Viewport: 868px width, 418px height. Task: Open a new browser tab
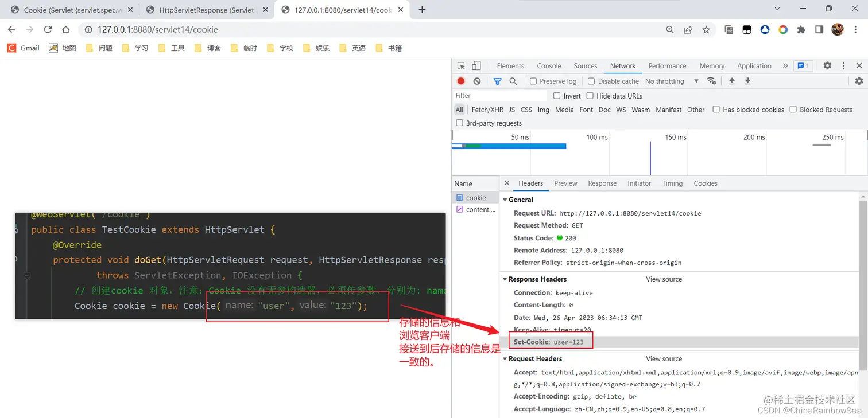(x=422, y=10)
